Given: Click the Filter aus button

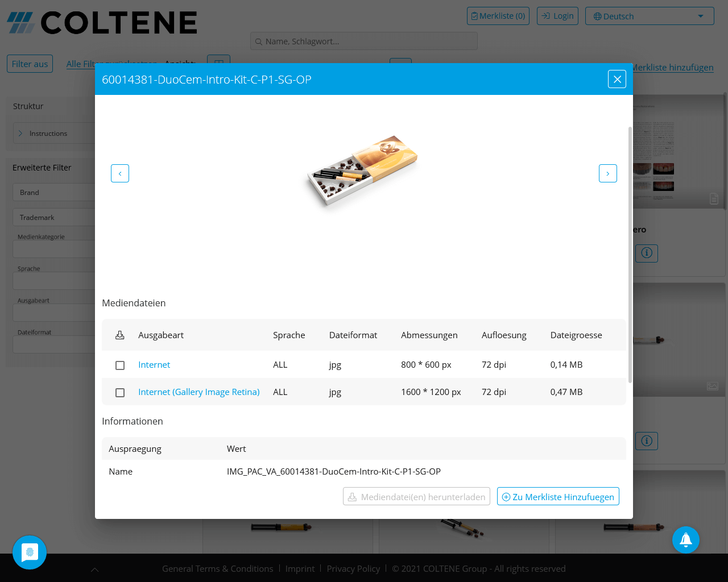Looking at the screenshot, I should coord(30,64).
